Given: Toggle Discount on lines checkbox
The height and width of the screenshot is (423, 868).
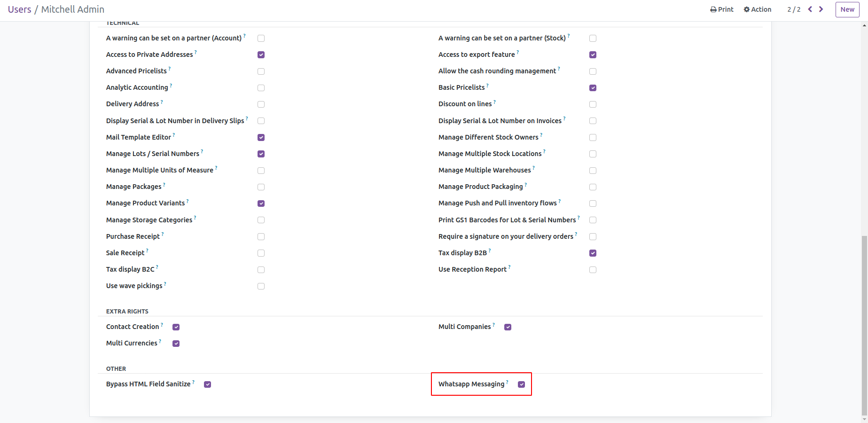Looking at the screenshot, I should (593, 104).
